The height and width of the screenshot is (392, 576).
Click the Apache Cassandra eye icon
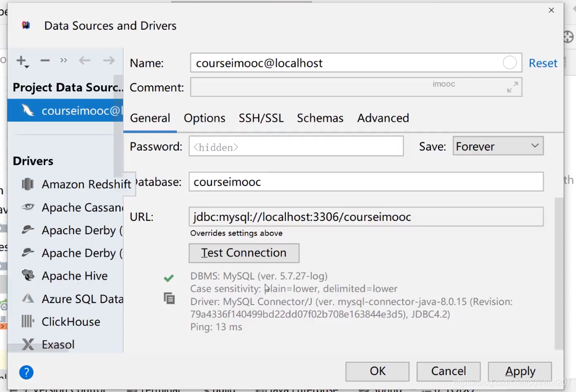click(x=28, y=207)
